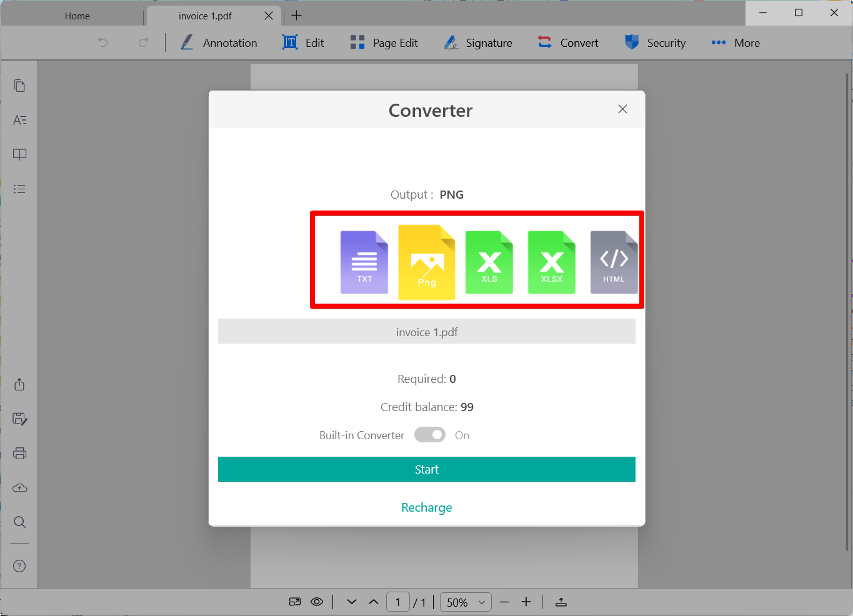Pick HTML output format icon
This screenshot has height=616, width=853.
click(614, 262)
